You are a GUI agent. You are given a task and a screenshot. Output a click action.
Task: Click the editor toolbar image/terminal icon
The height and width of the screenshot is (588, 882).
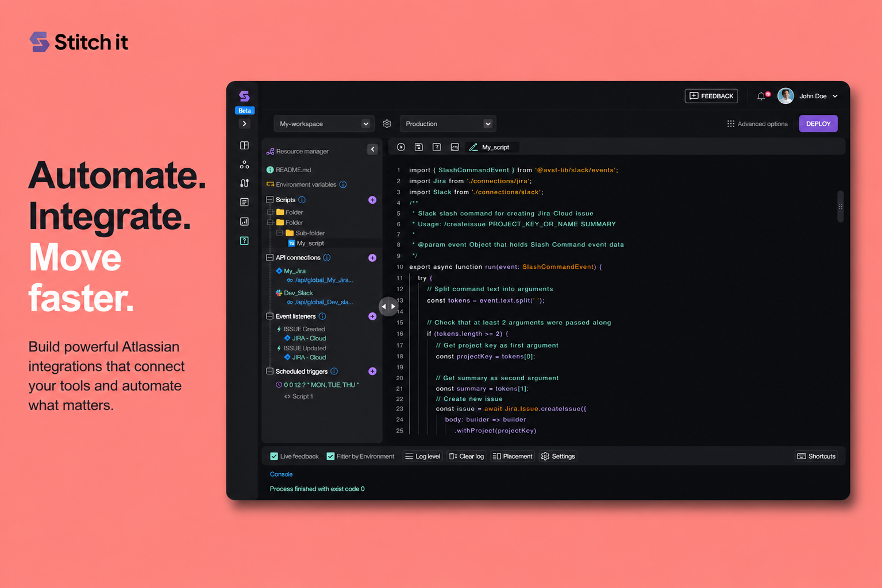pos(455,147)
